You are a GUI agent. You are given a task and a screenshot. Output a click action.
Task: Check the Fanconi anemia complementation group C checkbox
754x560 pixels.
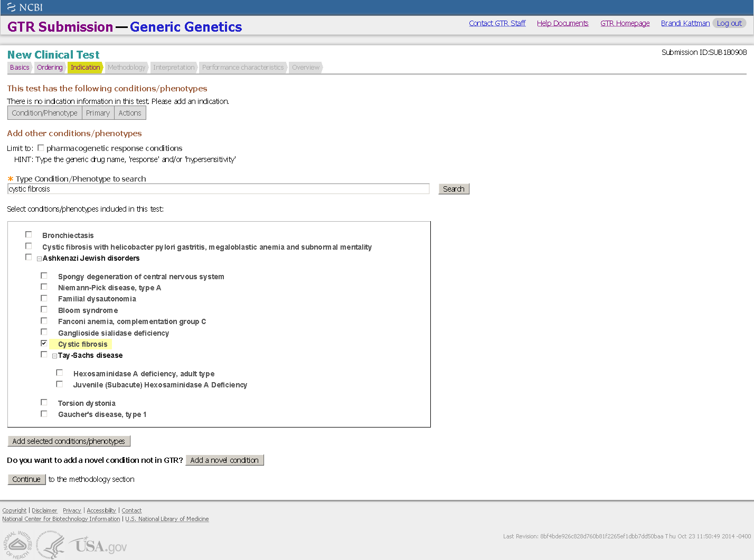coord(44,321)
